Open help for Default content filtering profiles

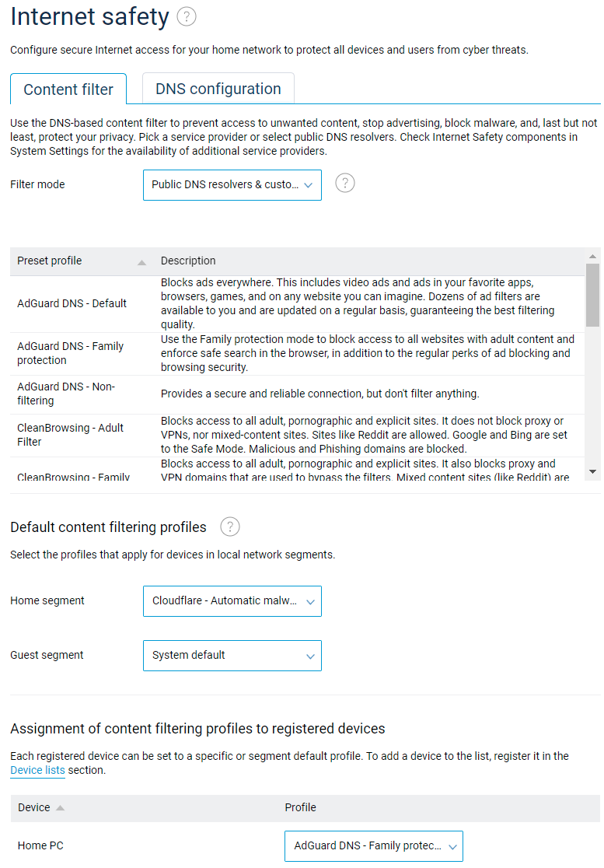tap(229, 527)
